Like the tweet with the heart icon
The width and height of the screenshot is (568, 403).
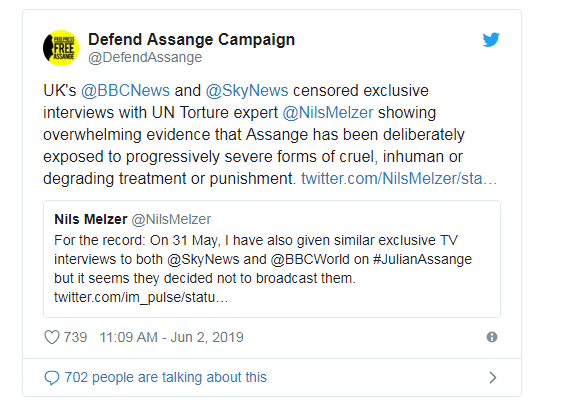(x=52, y=337)
